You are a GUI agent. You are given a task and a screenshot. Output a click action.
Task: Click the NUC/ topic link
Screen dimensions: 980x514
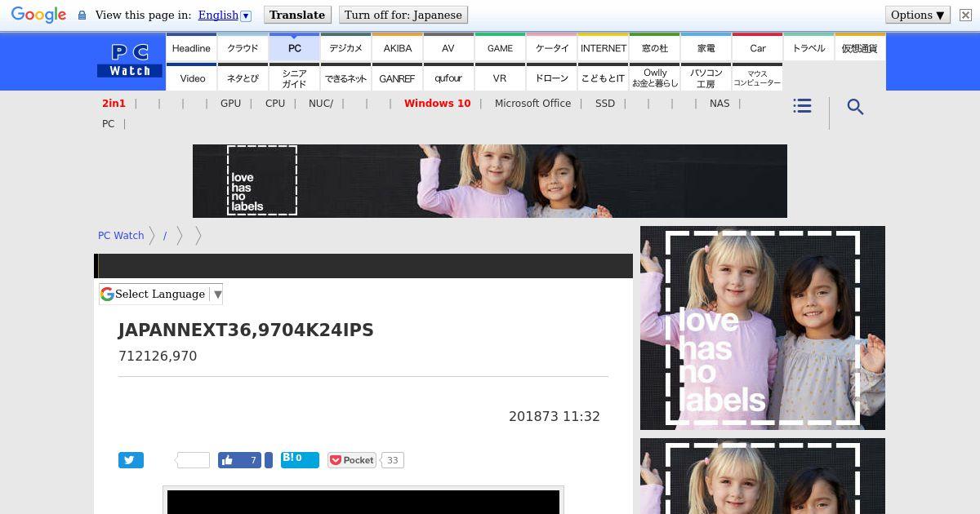pos(321,103)
